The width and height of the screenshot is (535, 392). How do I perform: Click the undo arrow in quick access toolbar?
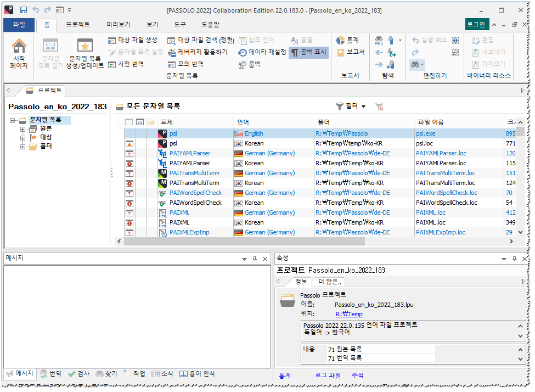click(x=36, y=10)
